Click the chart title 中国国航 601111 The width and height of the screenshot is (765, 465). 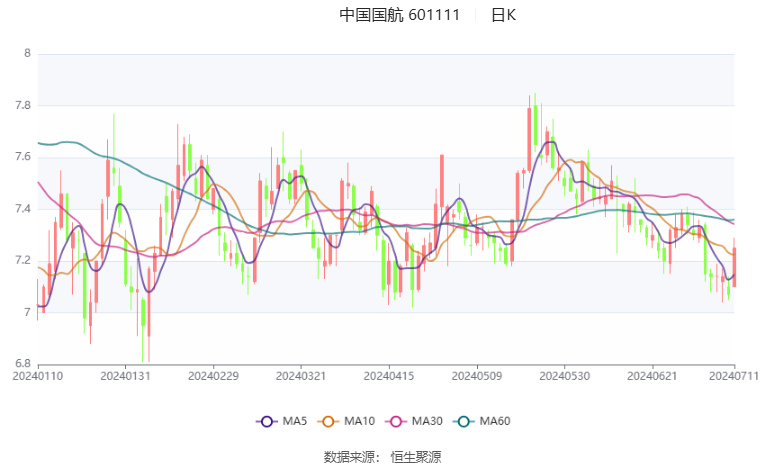(x=400, y=15)
